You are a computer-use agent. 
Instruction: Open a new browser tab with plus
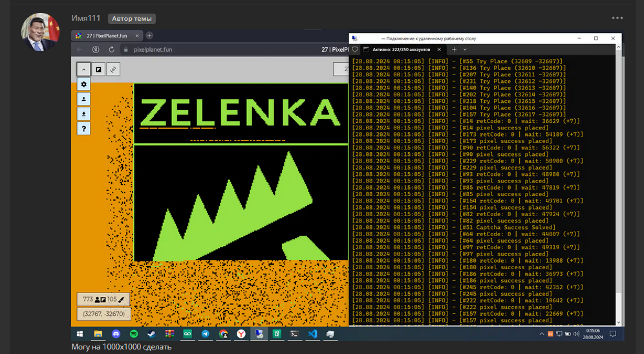click(149, 36)
